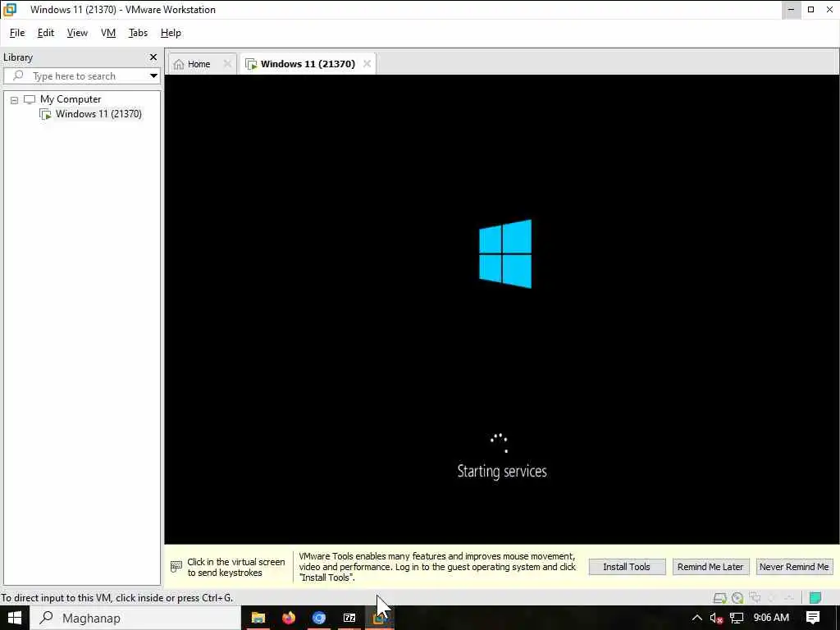Open 7-Zip from the taskbar
840x630 pixels.
point(349,618)
